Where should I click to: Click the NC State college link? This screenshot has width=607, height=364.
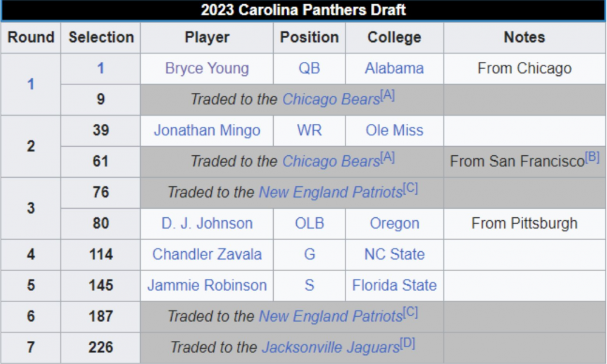point(394,254)
